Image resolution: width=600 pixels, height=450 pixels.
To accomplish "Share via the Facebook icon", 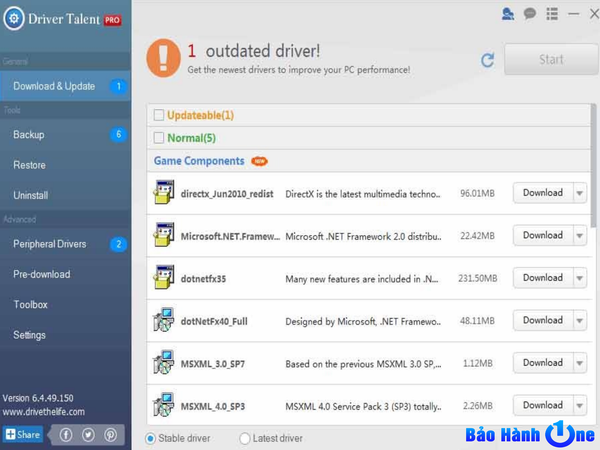I will (66, 435).
